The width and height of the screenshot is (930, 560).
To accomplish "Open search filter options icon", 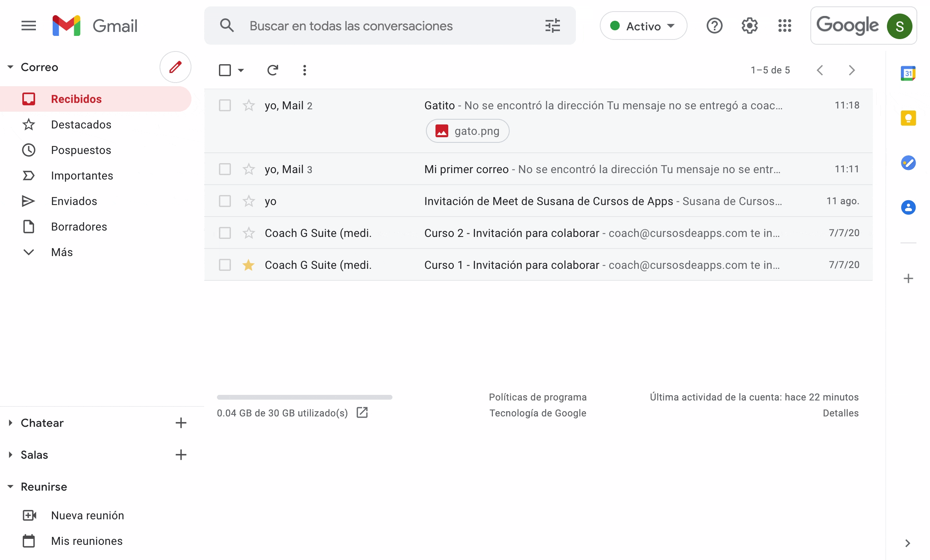I will tap(552, 26).
